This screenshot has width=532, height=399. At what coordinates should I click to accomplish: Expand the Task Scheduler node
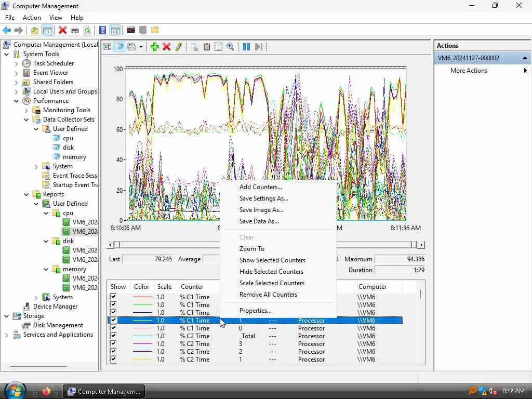[x=16, y=63]
